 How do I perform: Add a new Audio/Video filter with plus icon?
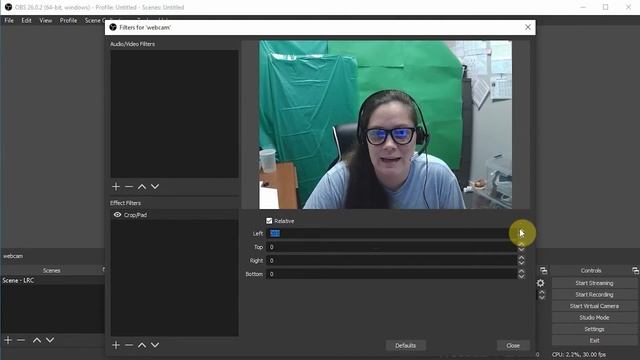116,187
